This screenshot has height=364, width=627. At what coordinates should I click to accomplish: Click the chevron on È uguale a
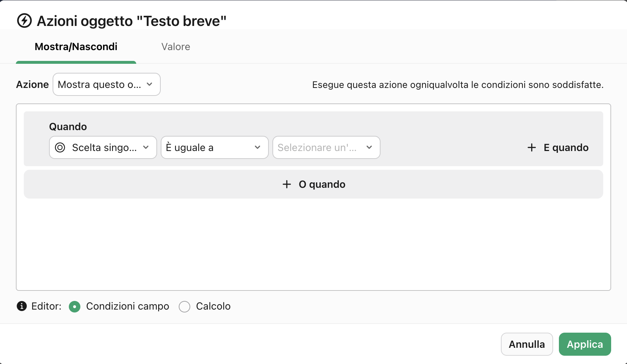257,147
